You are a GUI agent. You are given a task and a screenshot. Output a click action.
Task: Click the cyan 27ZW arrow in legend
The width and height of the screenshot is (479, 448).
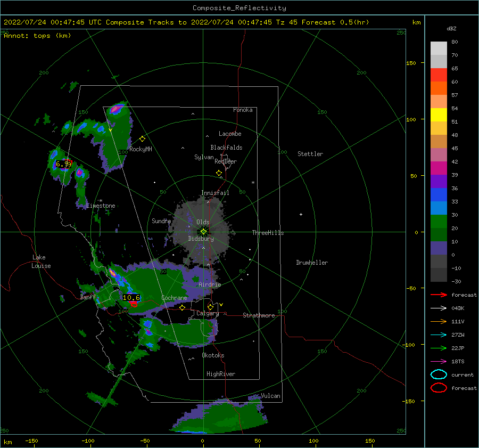439,335
